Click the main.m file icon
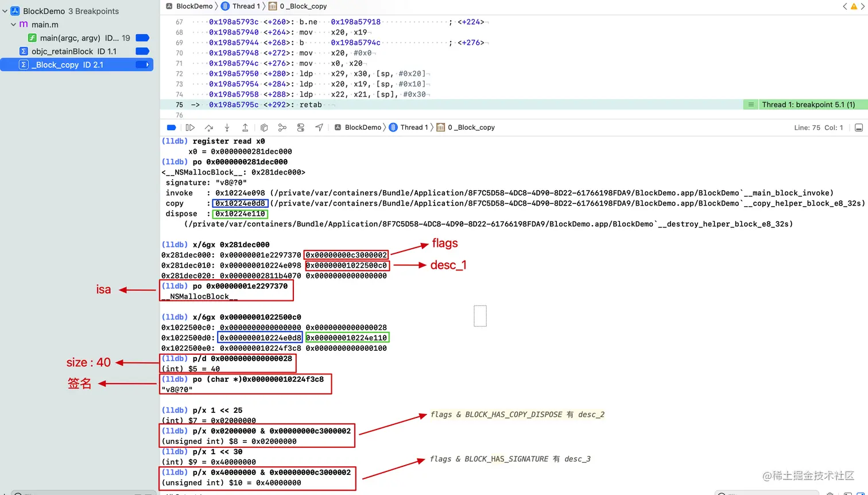Image resolution: width=868 pixels, height=495 pixels. click(x=24, y=25)
